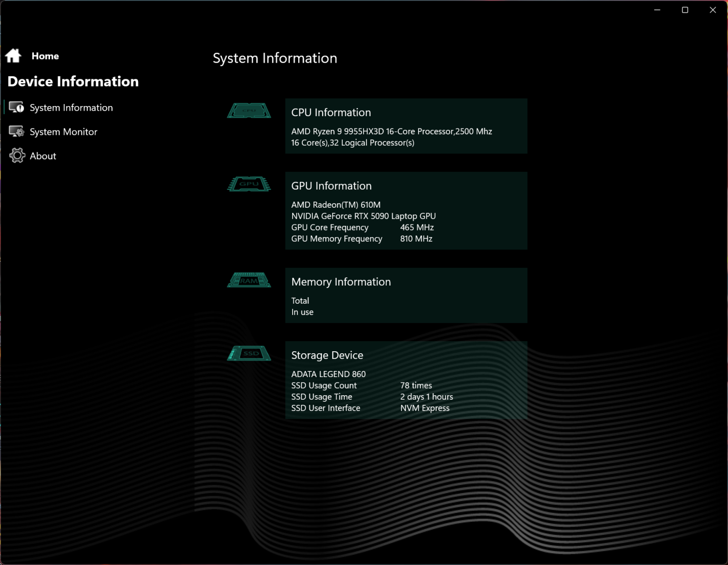Click the GPU Information card heading
This screenshot has height=565, width=728.
click(331, 186)
